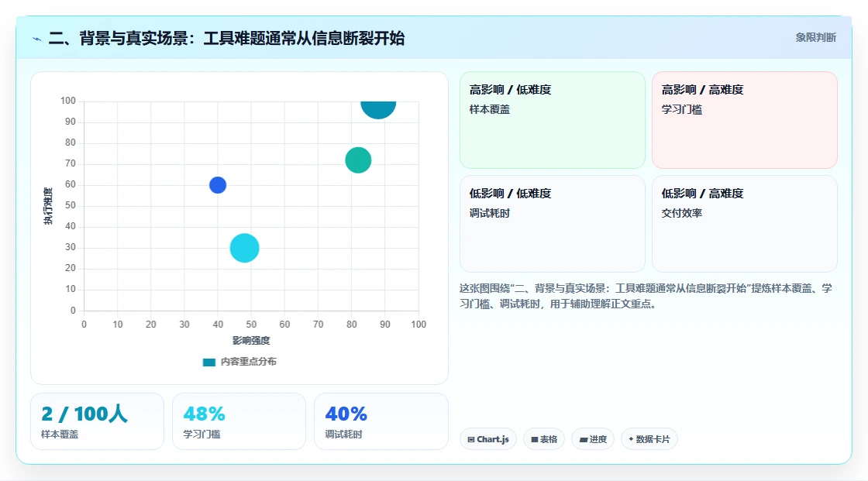Select the 40% 调试耗时 stat card

coord(381,421)
